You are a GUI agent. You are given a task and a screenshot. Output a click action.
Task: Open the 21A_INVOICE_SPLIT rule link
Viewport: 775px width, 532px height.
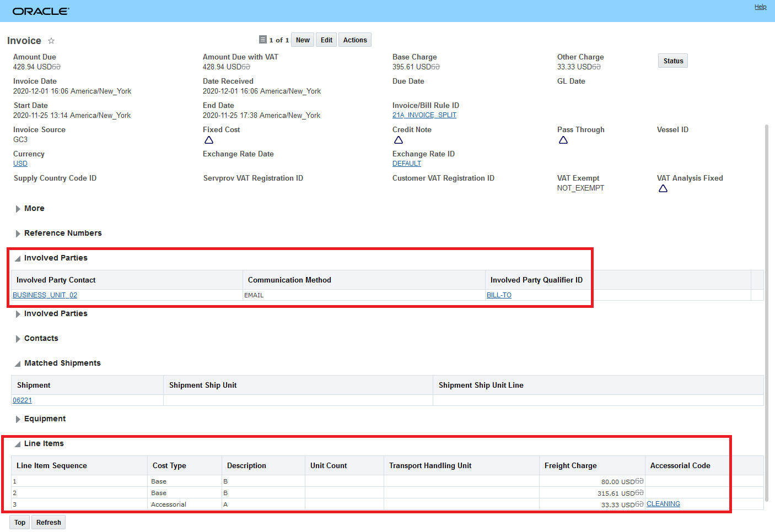(424, 115)
